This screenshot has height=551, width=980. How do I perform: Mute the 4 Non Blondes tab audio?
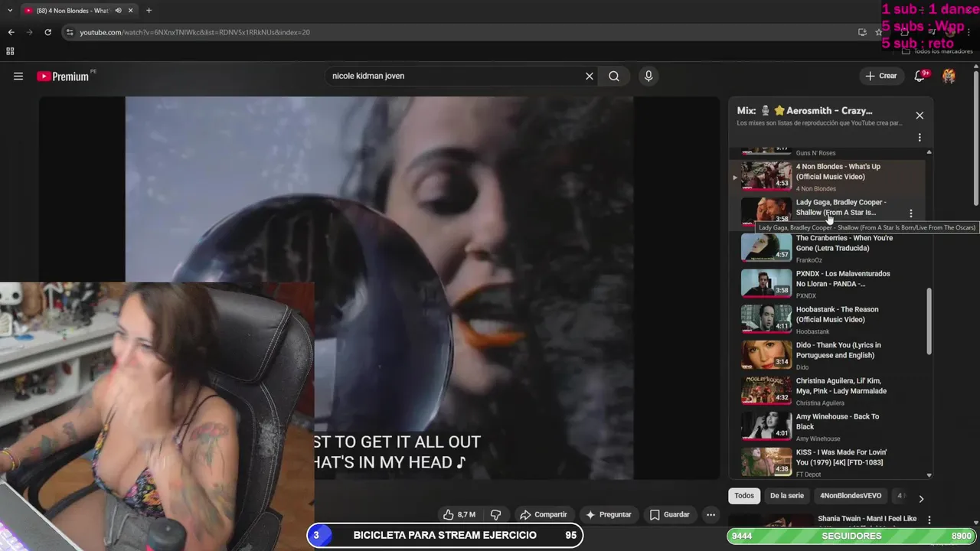pyautogui.click(x=118, y=11)
